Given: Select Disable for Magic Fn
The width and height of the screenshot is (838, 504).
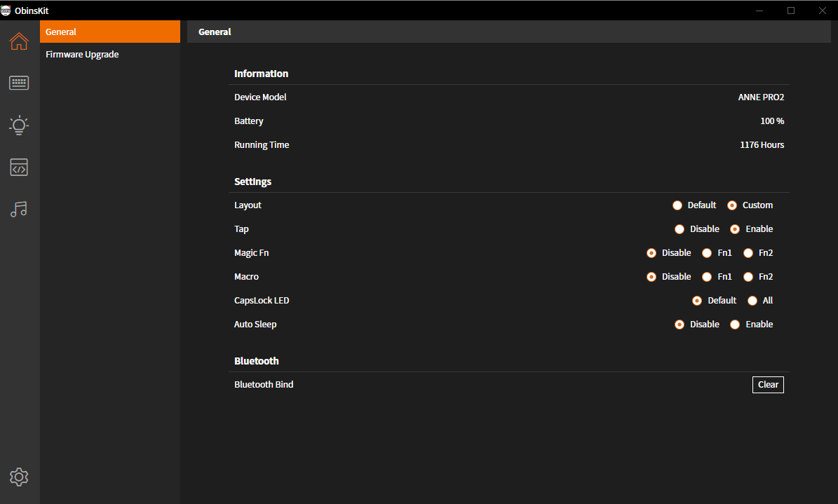Looking at the screenshot, I should click(651, 253).
